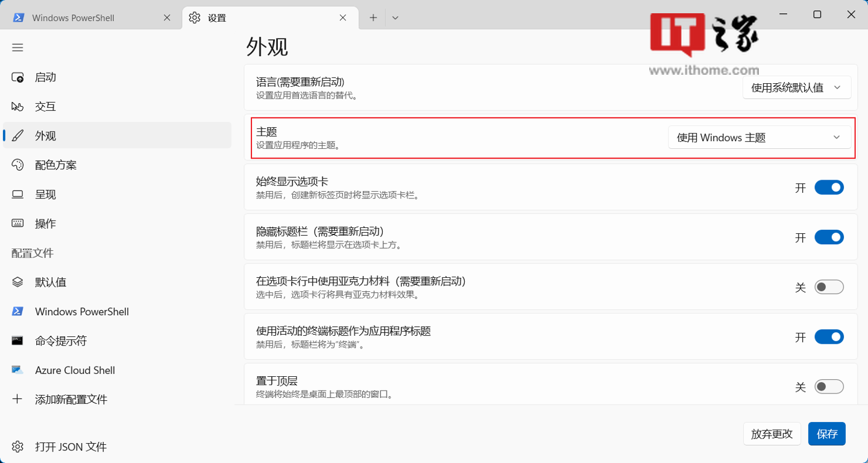Go to 启动 settings page
Viewport: 868px width, 463px height.
117,77
